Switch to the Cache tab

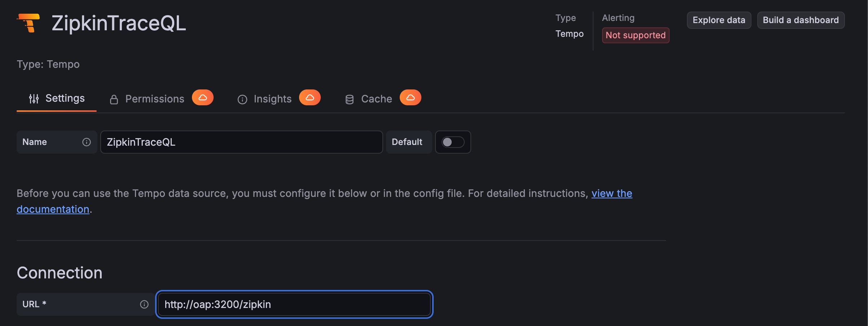pyautogui.click(x=376, y=98)
